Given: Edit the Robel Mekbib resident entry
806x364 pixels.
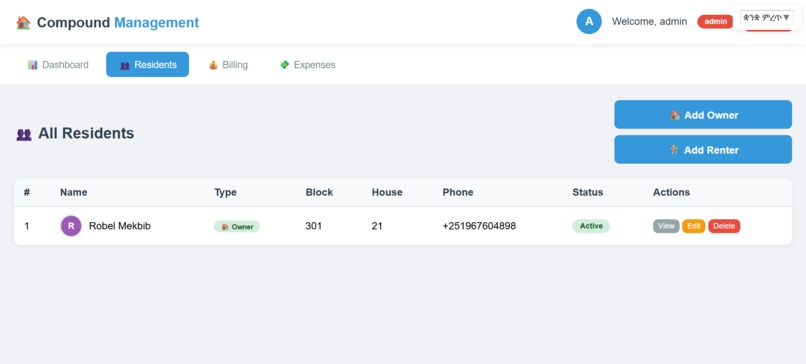Looking at the screenshot, I should click(693, 226).
